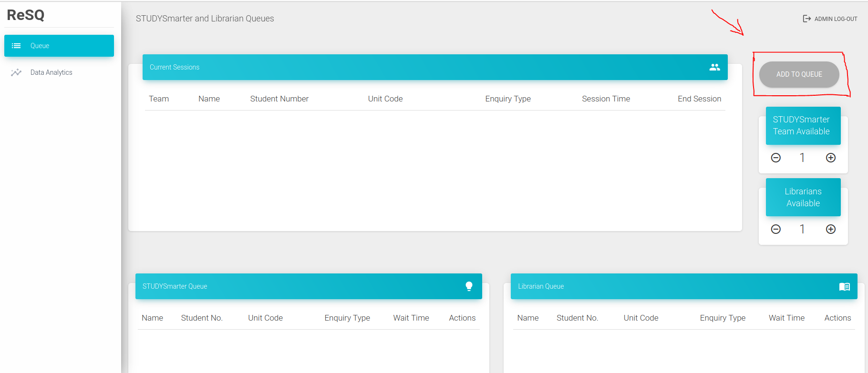
Task: Click the people icon in Current Sessions header
Action: click(714, 67)
